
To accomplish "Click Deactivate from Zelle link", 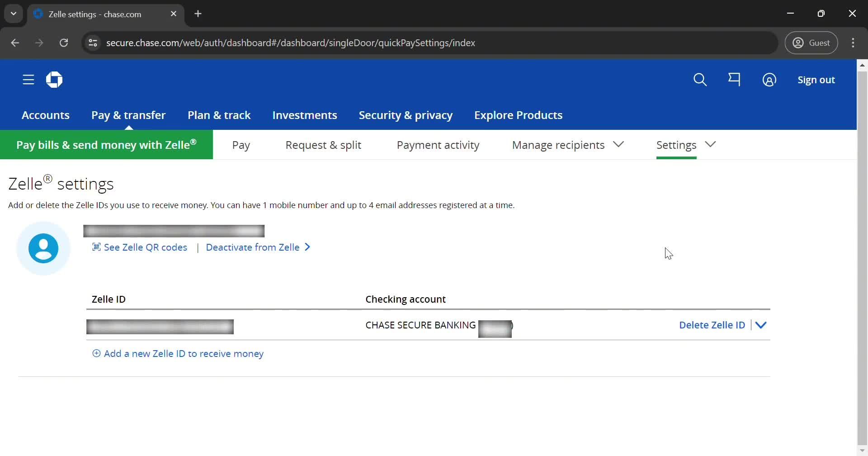I will point(253,247).
